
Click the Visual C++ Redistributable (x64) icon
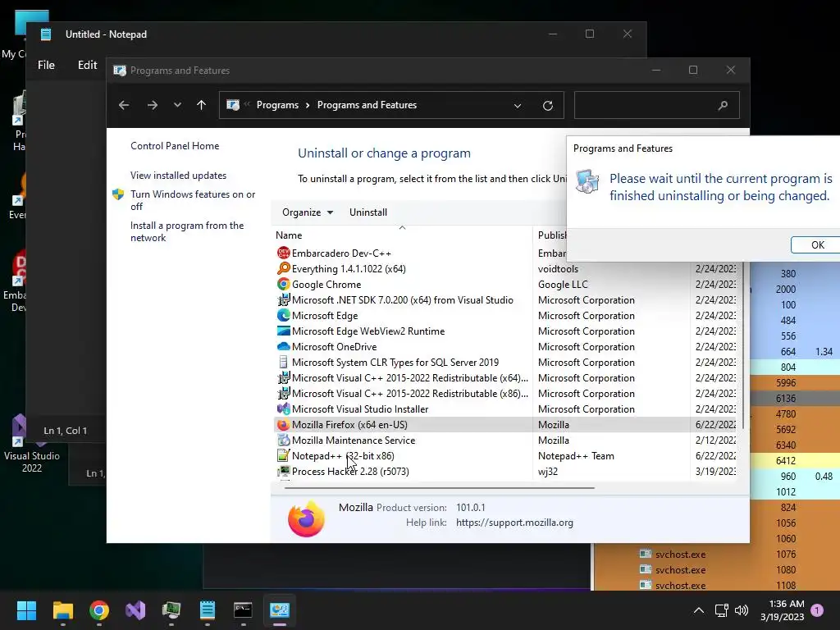(x=283, y=377)
